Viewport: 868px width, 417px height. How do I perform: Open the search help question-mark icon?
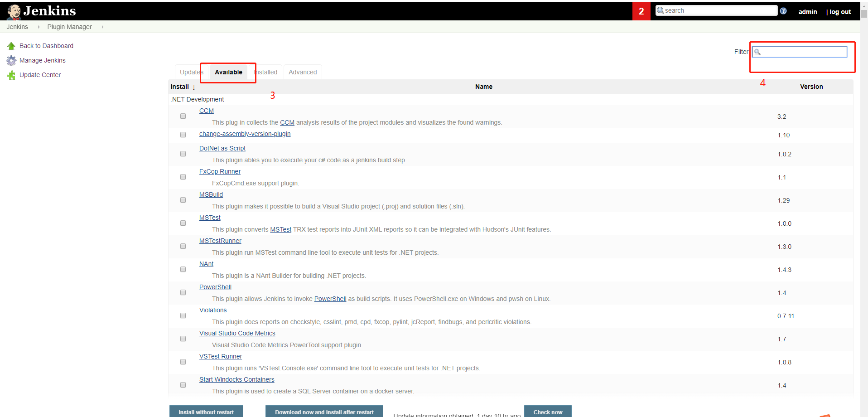[x=783, y=11]
